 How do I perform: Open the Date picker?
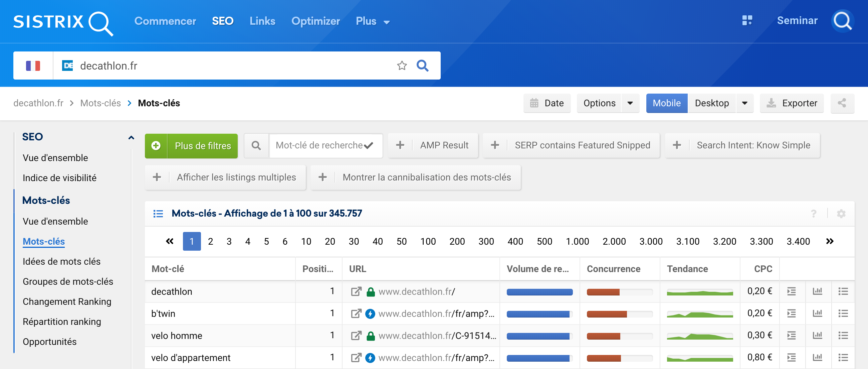(547, 103)
